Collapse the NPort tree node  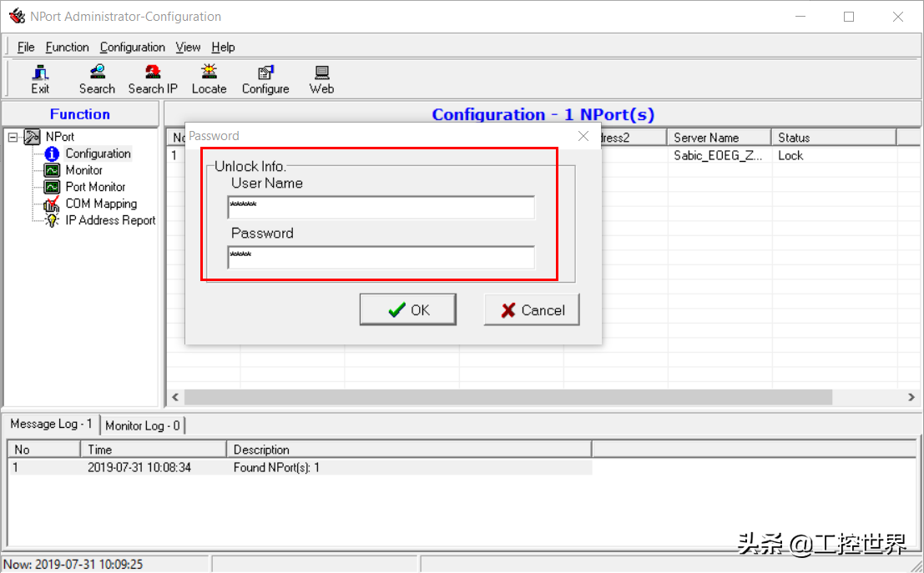click(13, 137)
